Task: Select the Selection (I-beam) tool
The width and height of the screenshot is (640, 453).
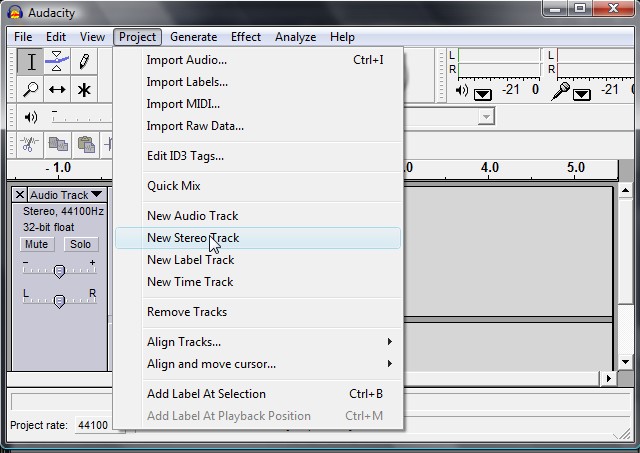Action: [x=30, y=61]
